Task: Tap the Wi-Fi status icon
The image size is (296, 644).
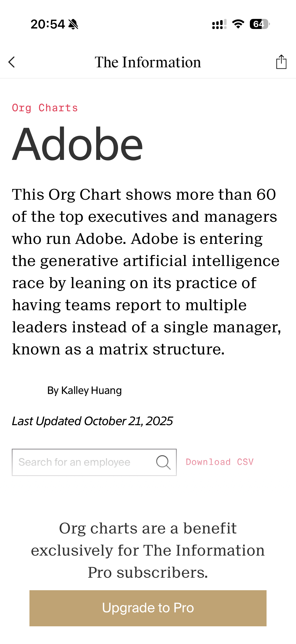Action: pos(238,24)
